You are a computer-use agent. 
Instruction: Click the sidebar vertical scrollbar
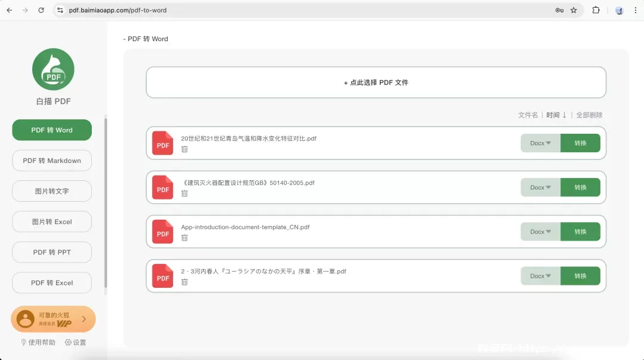[106, 203]
